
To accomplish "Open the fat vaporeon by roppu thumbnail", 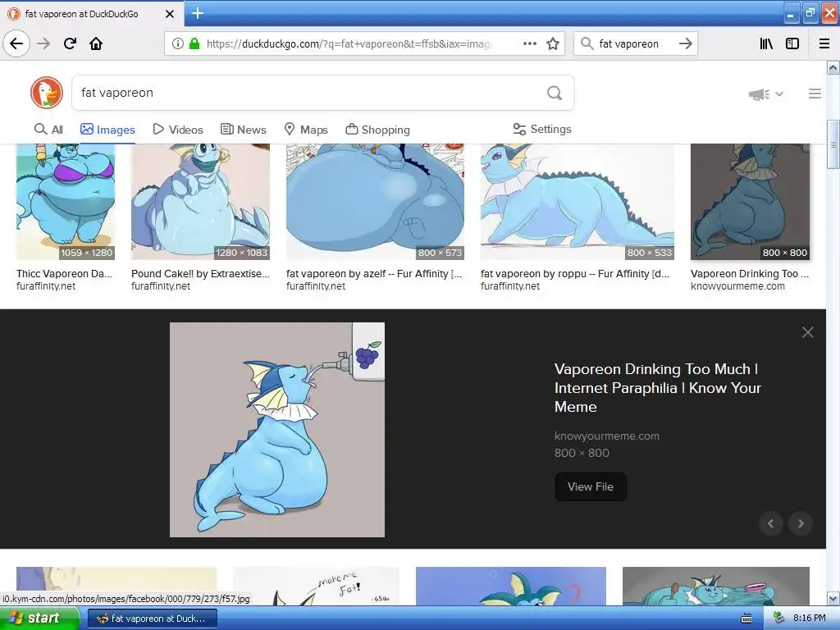I will click(x=577, y=202).
